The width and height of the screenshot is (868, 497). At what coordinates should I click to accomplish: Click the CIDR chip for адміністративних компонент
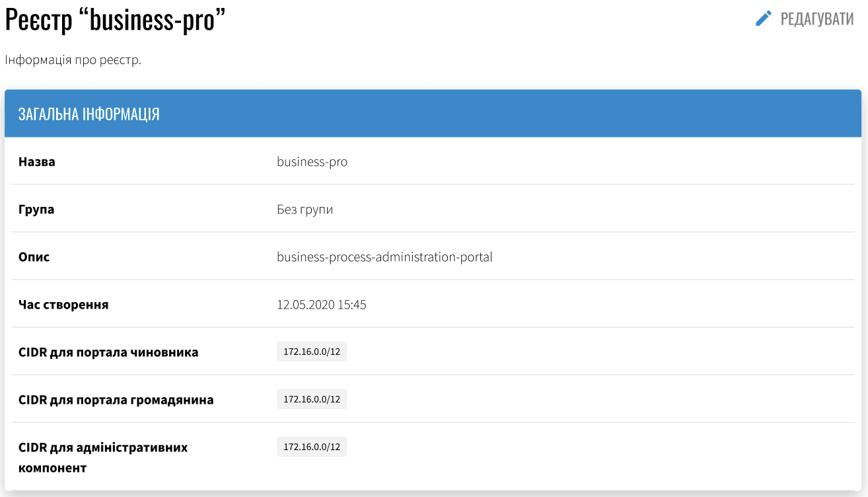[312, 447]
